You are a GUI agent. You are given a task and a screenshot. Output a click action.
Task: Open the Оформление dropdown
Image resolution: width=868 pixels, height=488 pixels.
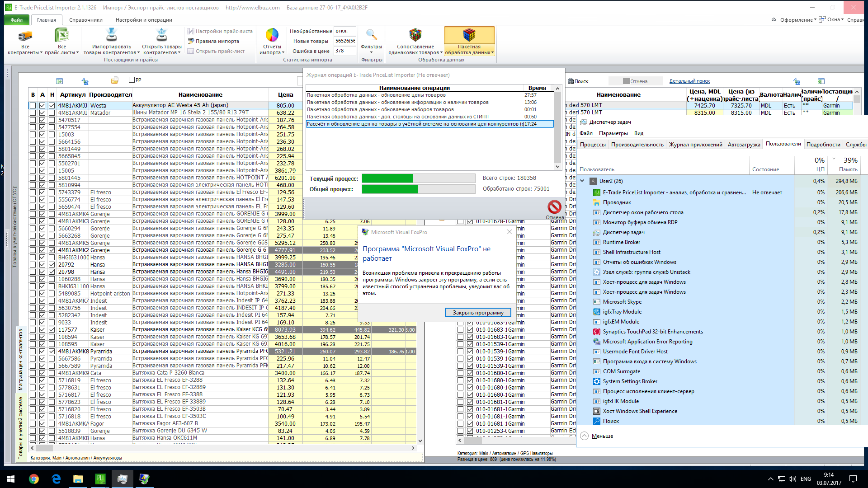(x=798, y=20)
